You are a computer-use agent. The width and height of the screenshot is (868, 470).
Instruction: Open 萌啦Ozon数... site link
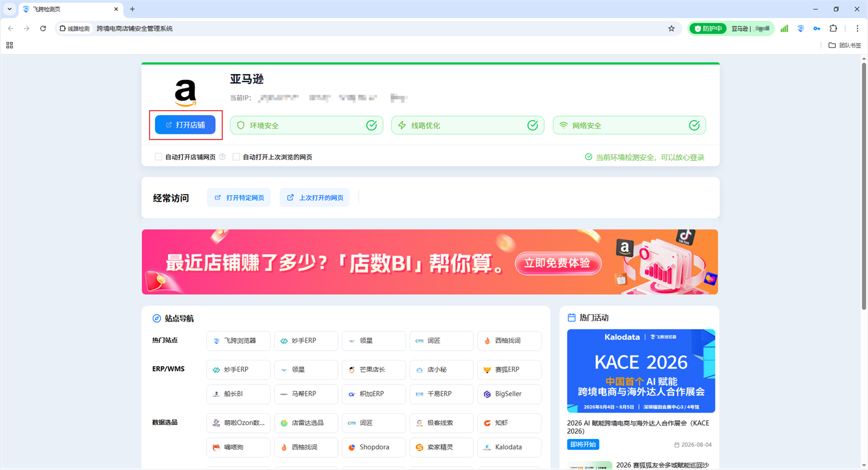238,423
